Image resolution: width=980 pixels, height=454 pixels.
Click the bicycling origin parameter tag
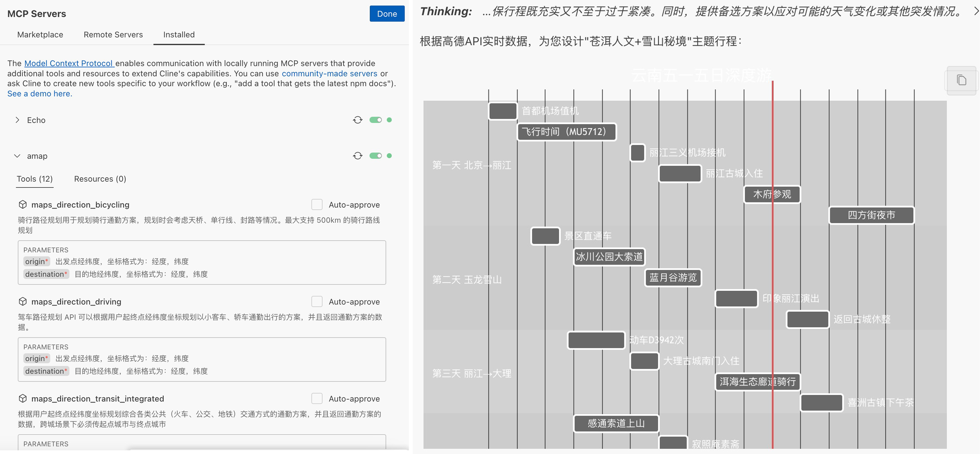36,262
